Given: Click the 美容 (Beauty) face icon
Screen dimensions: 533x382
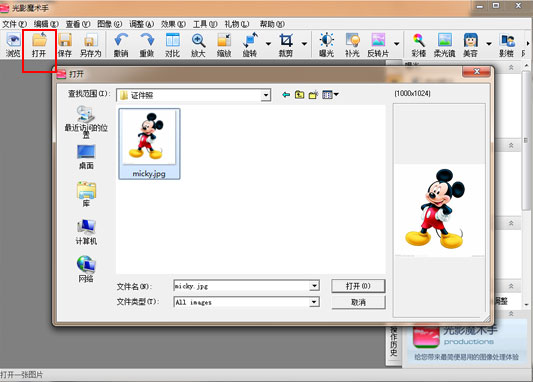Looking at the screenshot, I should [471, 45].
